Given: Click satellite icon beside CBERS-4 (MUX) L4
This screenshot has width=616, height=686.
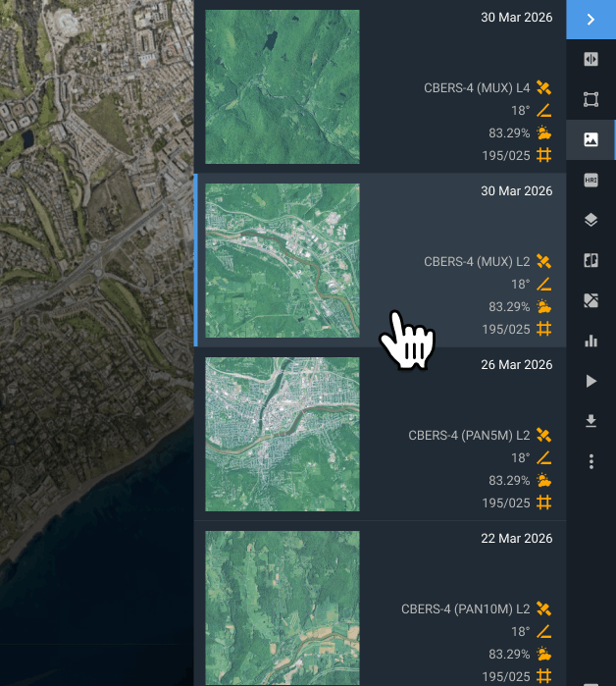Looking at the screenshot, I should pyautogui.click(x=543, y=88).
